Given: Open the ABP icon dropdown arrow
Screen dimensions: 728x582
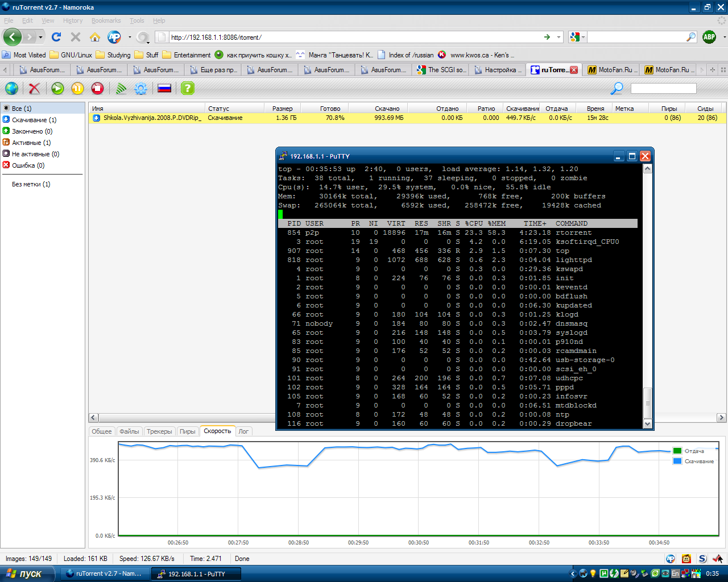Looking at the screenshot, I should [x=724, y=38].
